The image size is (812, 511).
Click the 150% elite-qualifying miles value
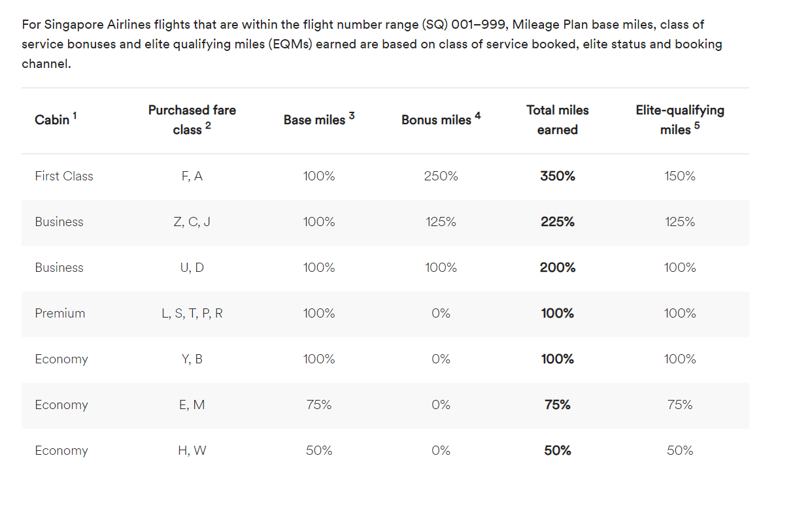coord(679,176)
